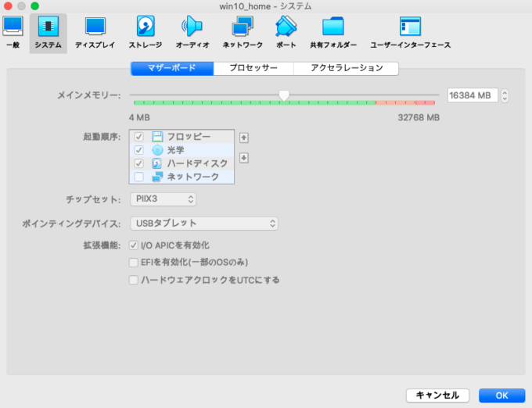532x408 pixels.
Task: Switch to the プロセッサー tab
Action: pos(253,68)
